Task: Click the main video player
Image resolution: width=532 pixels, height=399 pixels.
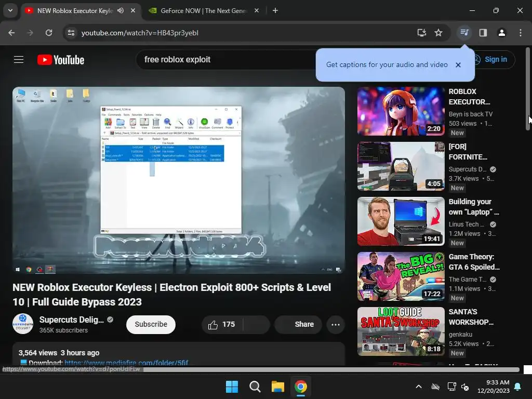Action: coord(179,180)
